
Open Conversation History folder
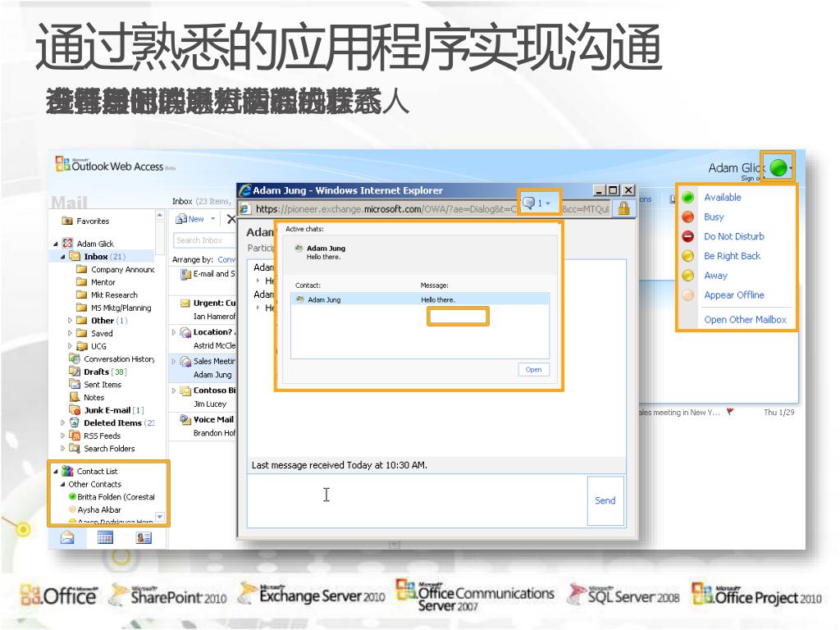[x=118, y=359]
